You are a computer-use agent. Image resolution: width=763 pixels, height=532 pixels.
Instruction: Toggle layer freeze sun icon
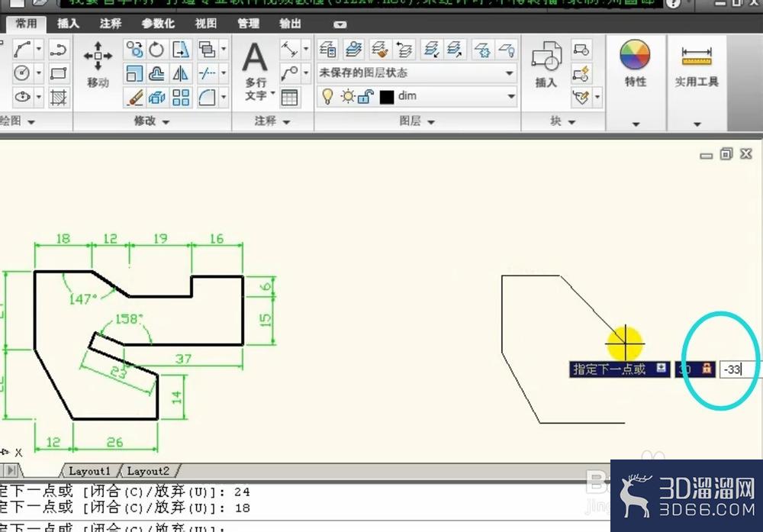point(347,96)
